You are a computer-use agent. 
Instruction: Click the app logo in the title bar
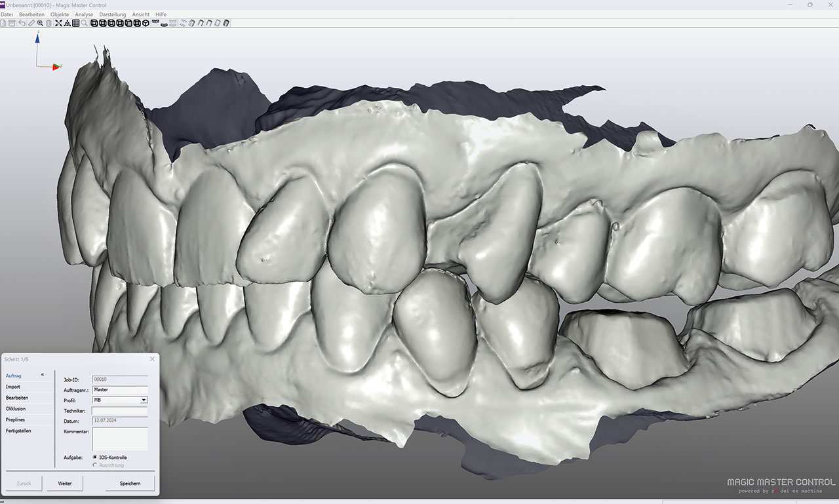point(3,5)
